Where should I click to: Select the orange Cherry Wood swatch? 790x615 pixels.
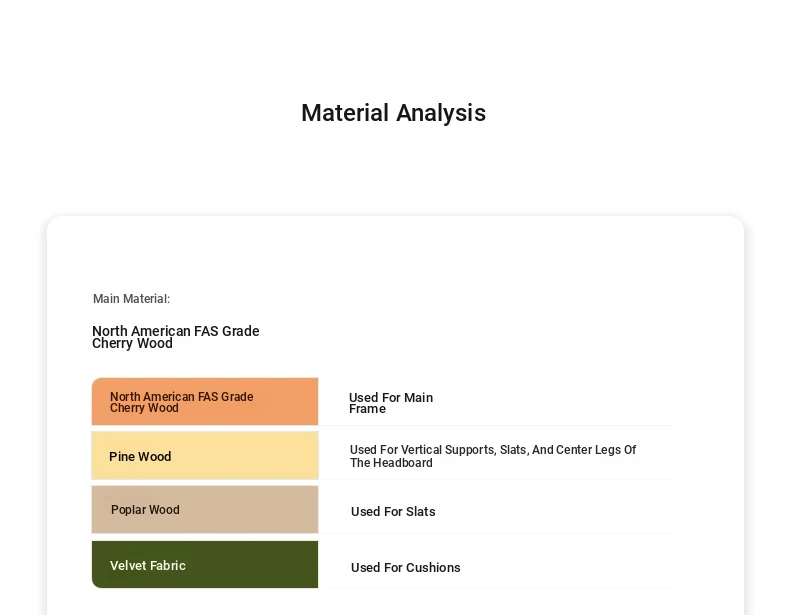click(x=205, y=401)
